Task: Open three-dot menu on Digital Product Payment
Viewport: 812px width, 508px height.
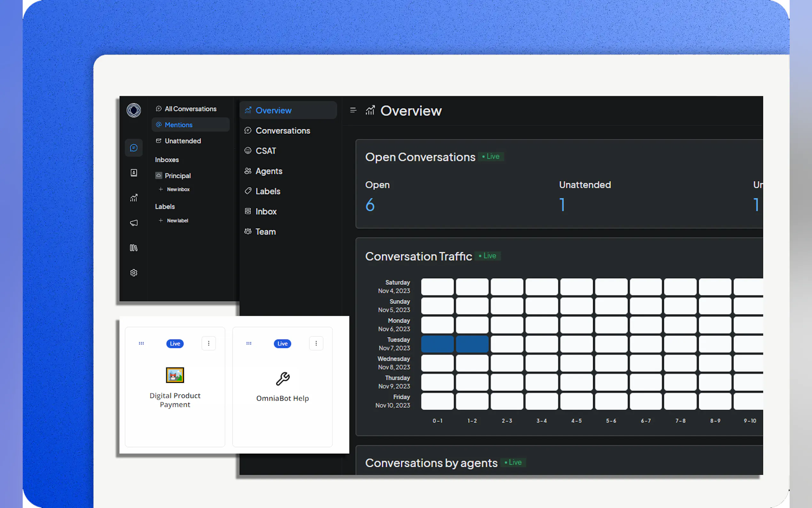Action: click(x=208, y=343)
